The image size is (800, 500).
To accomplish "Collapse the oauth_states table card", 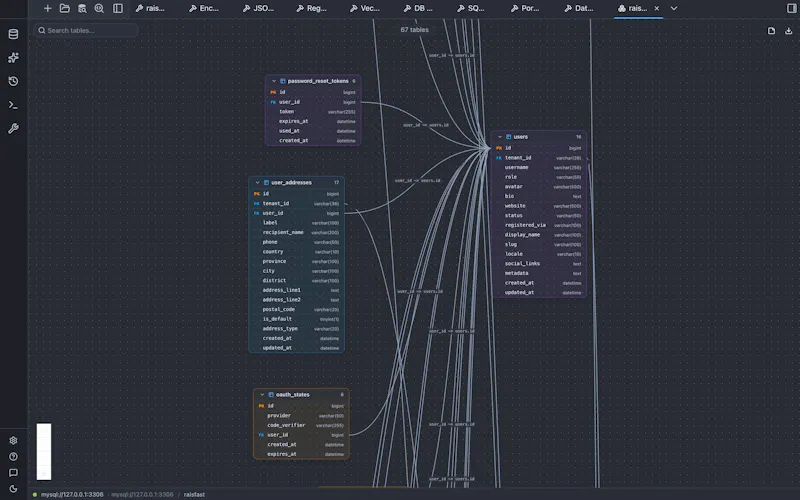I will pos(262,395).
